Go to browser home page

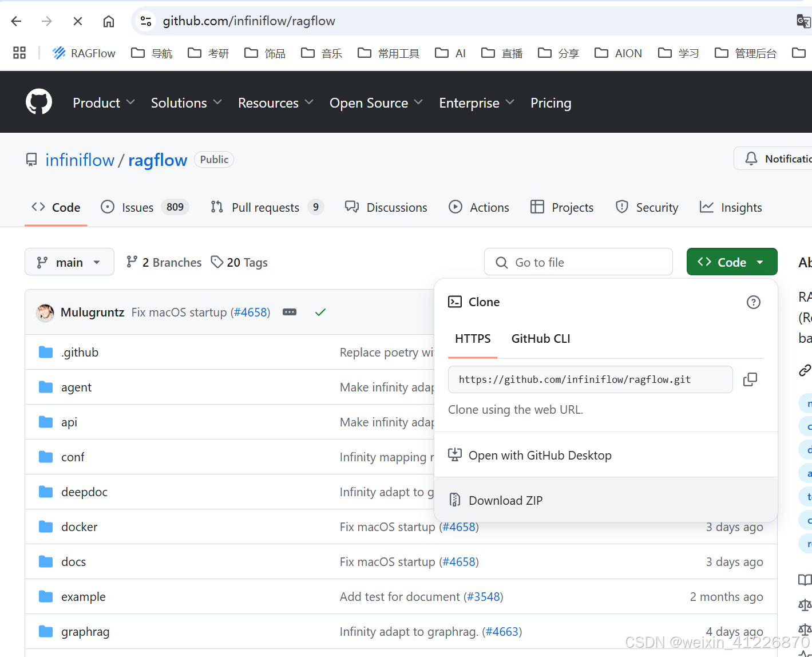tap(109, 21)
